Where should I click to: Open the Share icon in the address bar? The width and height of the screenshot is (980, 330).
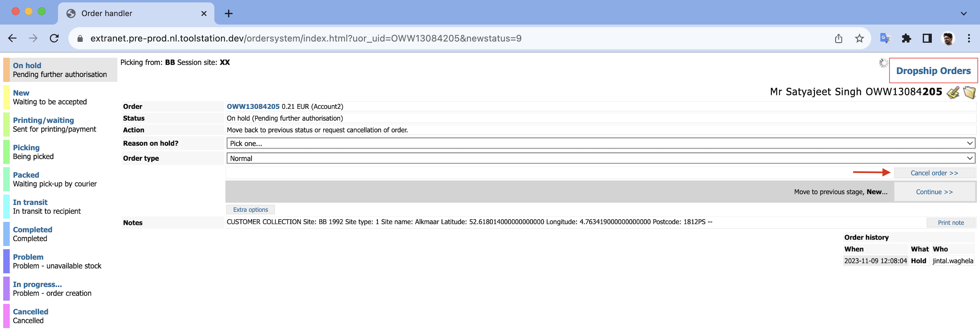pyautogui.click(x=839, y=38)
